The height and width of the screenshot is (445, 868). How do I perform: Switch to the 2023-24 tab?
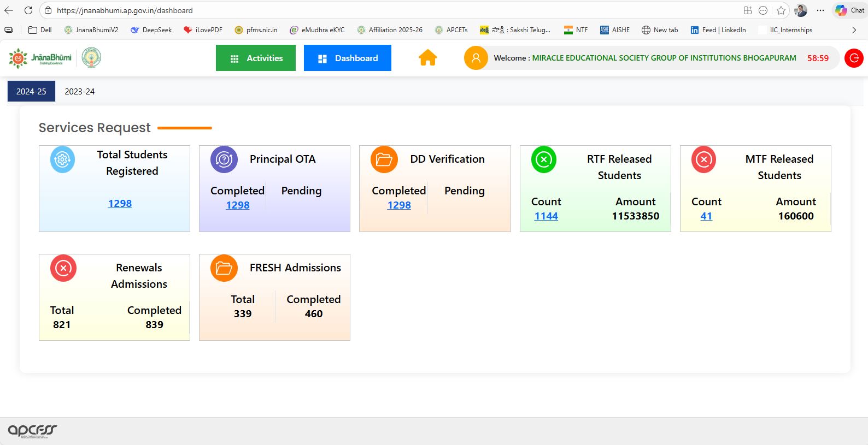point(79,92)
